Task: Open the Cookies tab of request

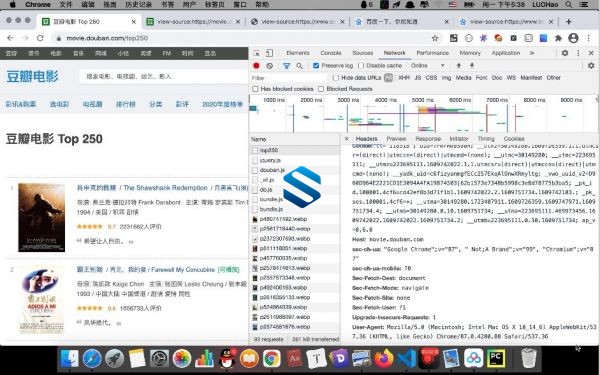Action: click(x=514, y=139)
